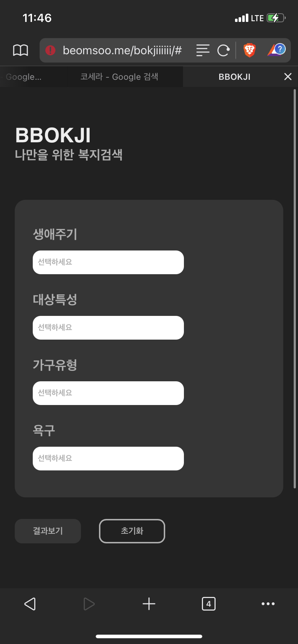Open Brave Shields lion icon
Image resolution: width=298 pixels, height=644 pixels.
pyautogui.click(x=249, y=50)
